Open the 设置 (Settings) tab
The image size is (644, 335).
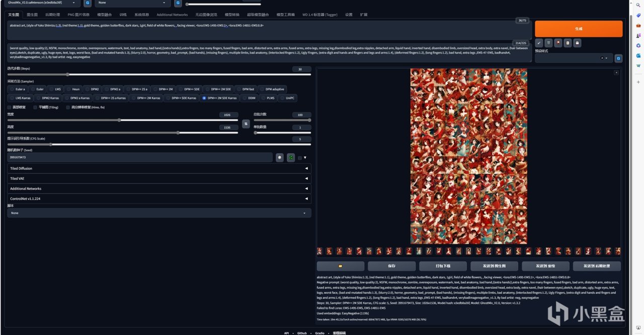[349, 15]
